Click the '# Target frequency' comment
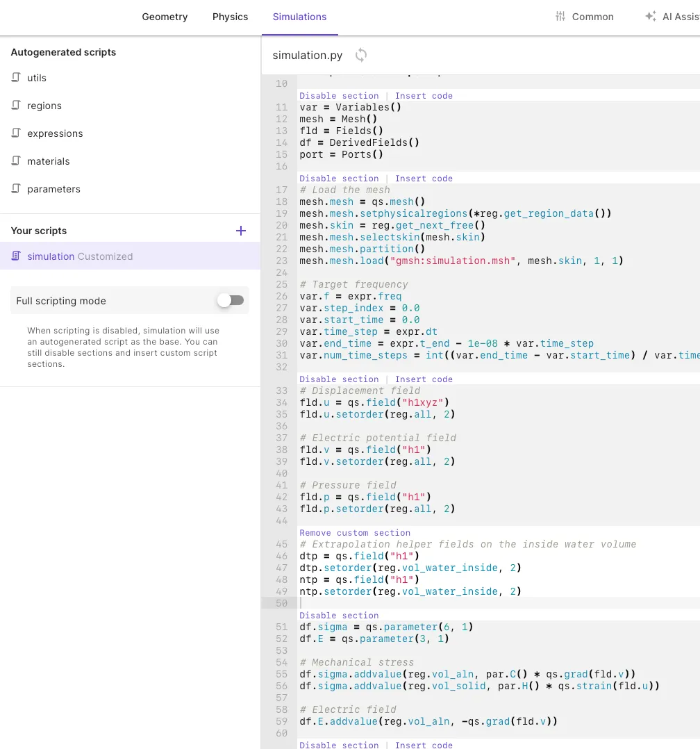 (x=353, y=284)
